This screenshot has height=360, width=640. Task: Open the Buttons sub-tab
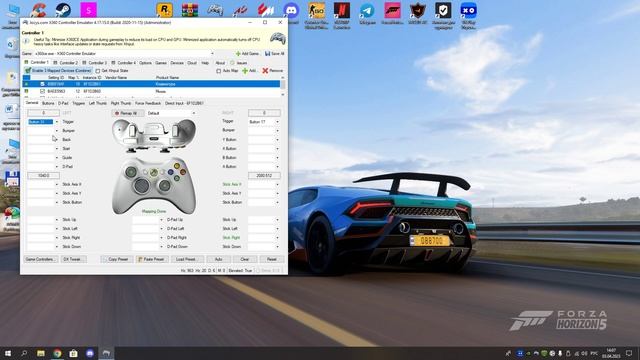tap(48, 103)
